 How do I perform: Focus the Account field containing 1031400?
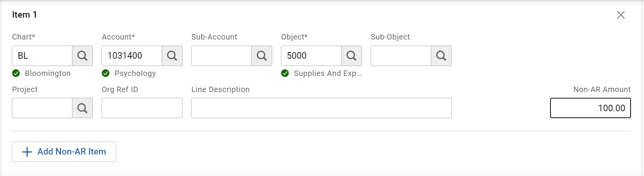pos(132,56)
